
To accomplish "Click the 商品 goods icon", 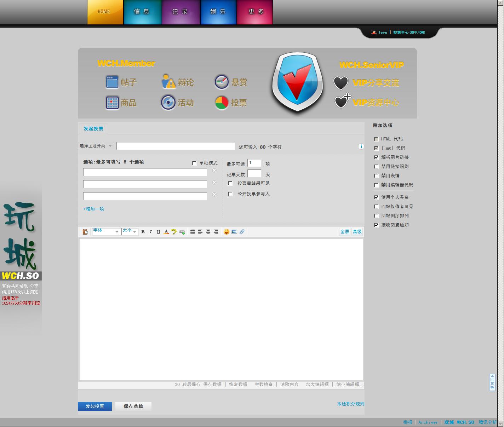I will coord(112,103).
